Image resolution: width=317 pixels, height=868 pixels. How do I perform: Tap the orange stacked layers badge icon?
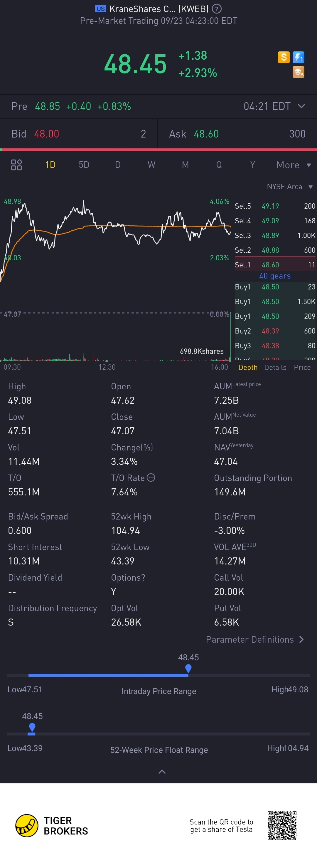(299, 72)
